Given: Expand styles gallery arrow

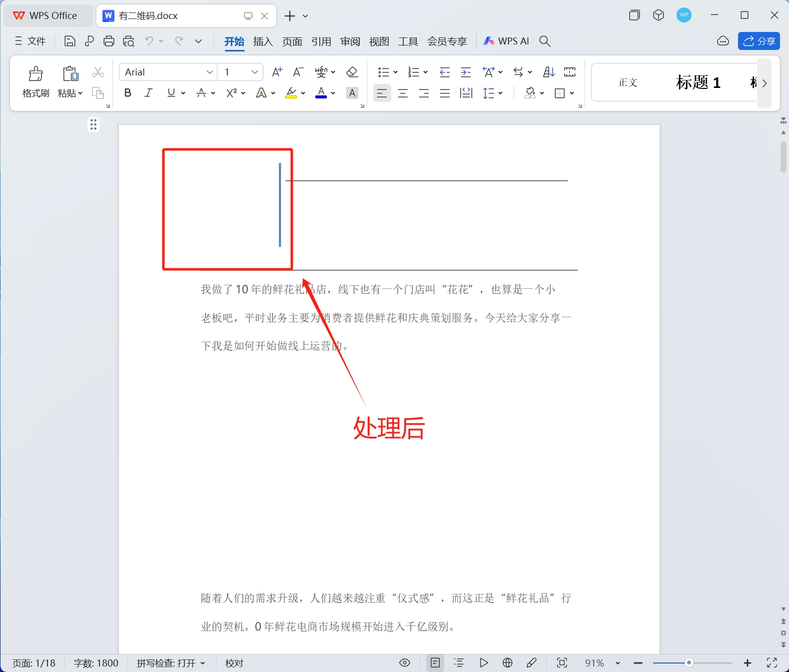Looking at the screenshot, I should [x=765, y=83].
